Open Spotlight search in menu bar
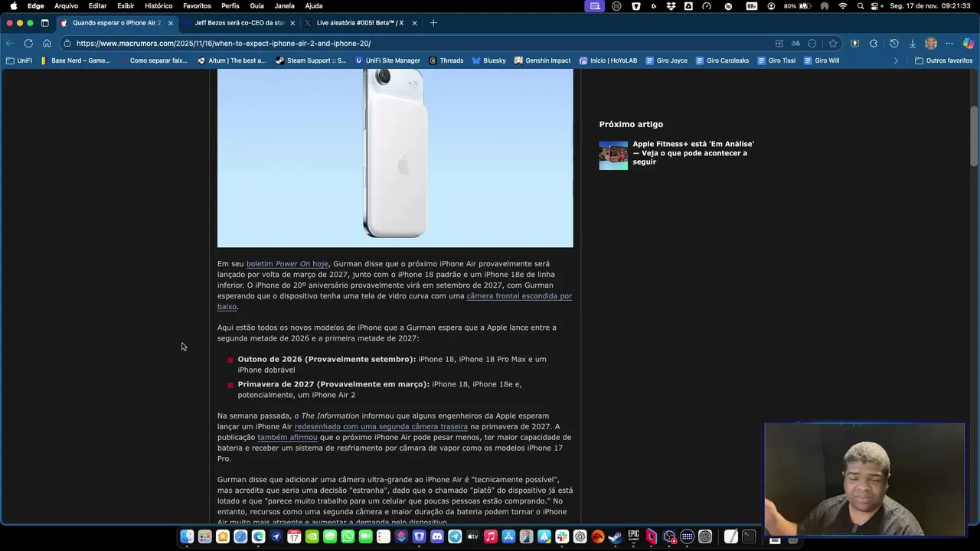Screen dimensions: 980x551 pyautogui.click(x=861, y=6)
